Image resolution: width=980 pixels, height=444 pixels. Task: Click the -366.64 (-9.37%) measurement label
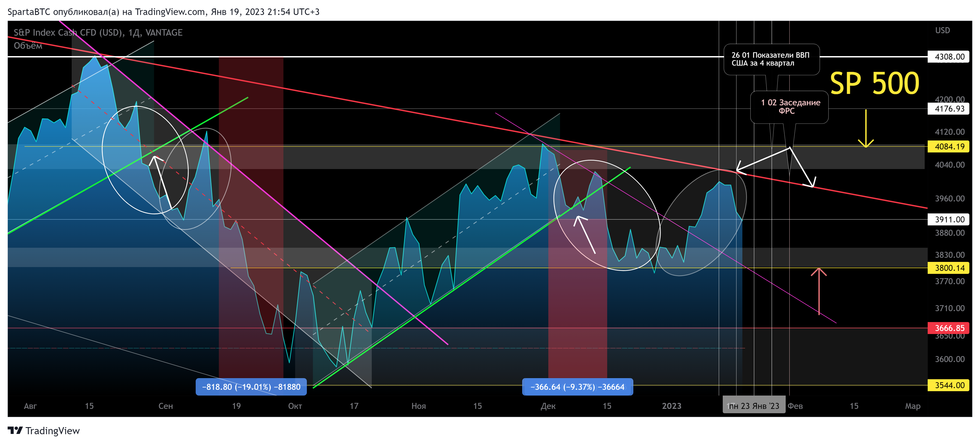click(x=577, y=387)
